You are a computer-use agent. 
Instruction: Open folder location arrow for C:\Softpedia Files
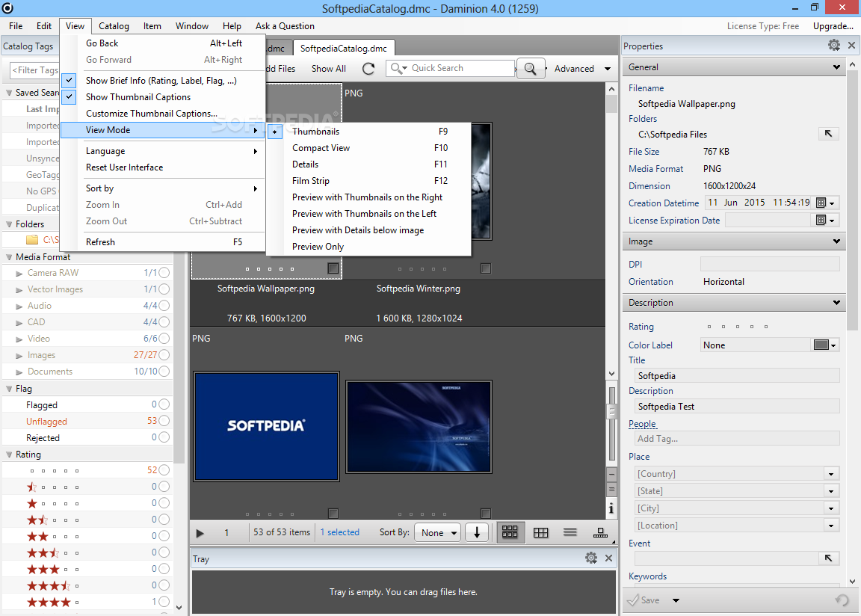coord(828,133)
